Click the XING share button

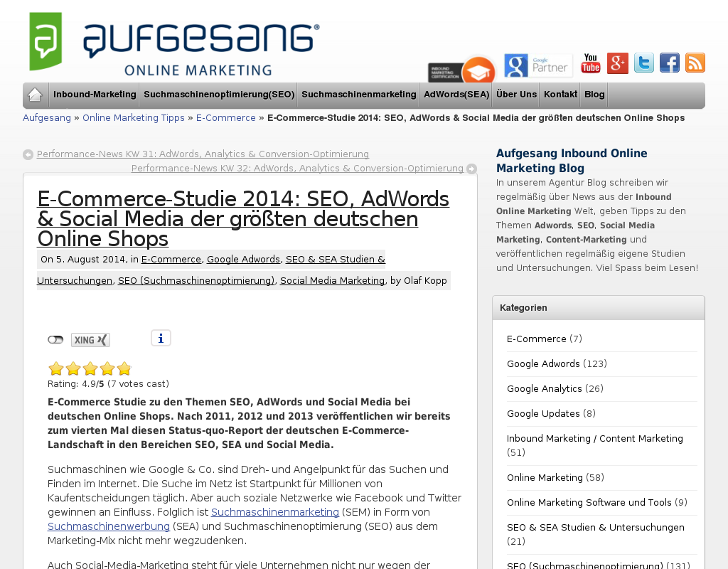point(90,340)
